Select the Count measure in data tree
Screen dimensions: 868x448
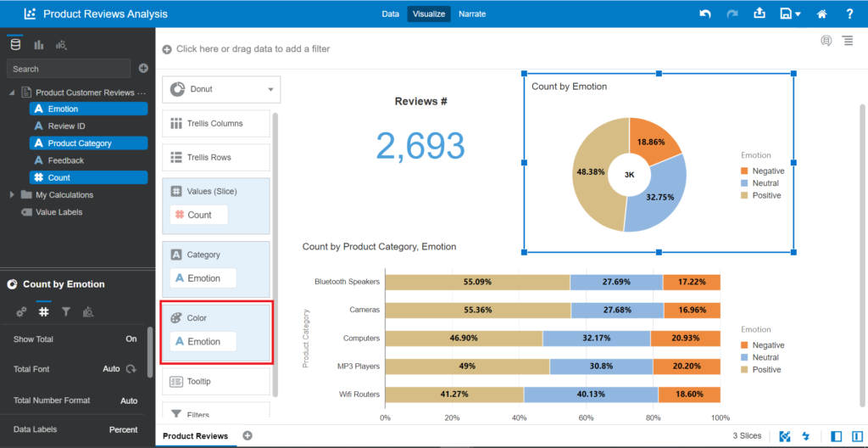click(88, 177)
